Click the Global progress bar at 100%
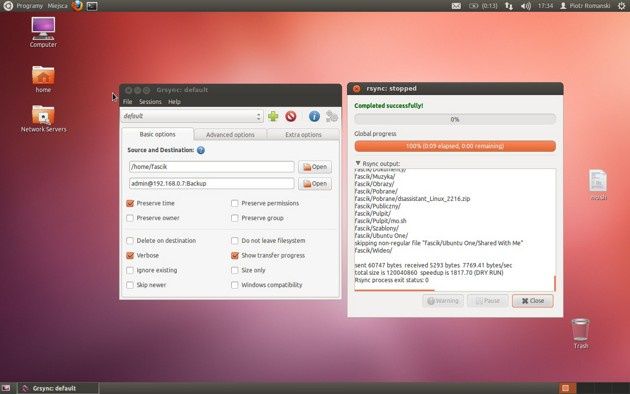 [455, 146]
